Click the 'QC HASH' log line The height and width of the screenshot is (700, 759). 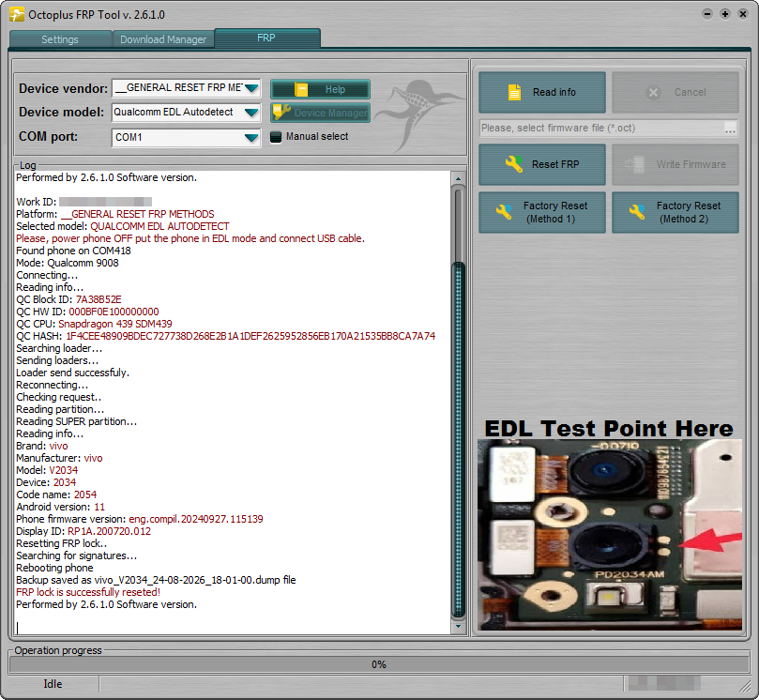225,336
